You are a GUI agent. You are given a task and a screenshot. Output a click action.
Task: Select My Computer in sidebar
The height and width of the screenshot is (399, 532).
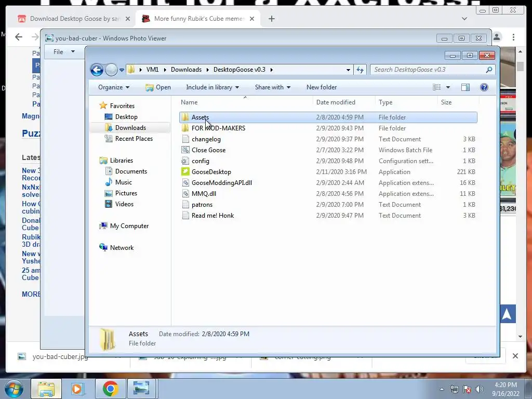[x=129, y=226]
